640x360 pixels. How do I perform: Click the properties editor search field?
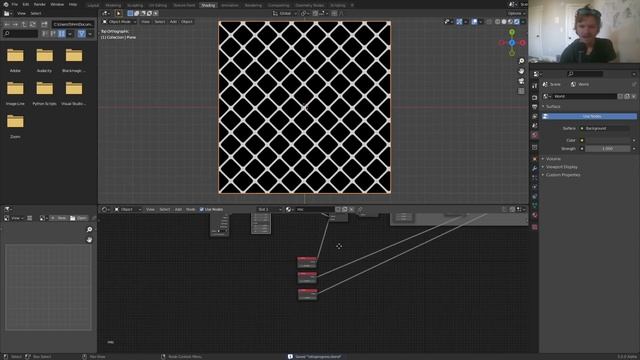pyautogui.click(x=585, y=74)
